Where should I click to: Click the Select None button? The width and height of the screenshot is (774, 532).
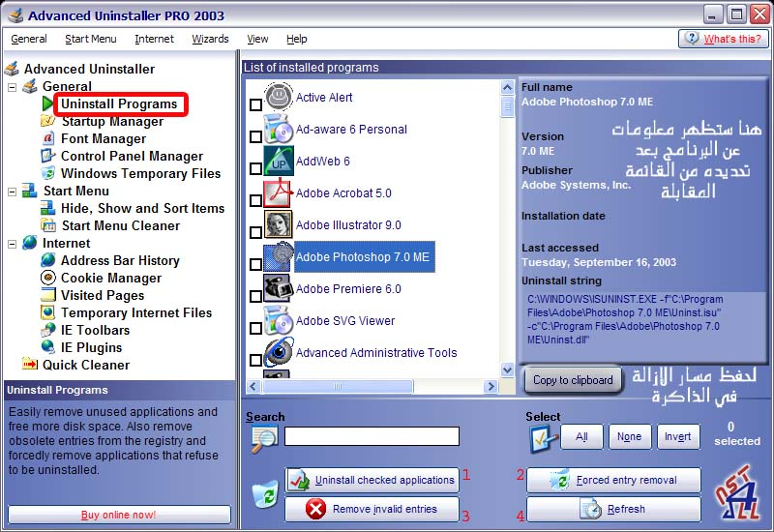[x=630, y=437]
